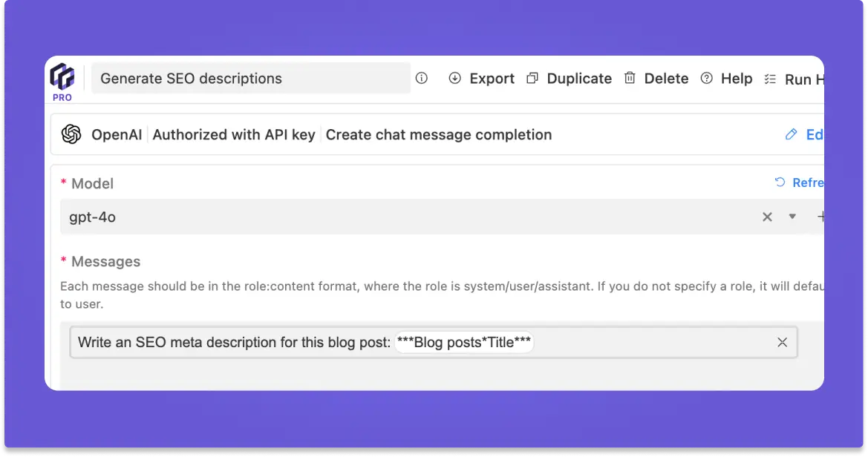This screenshot has height=457, width=868.
Task: Click the Authorized with API key label
Action: click(234, 134)
